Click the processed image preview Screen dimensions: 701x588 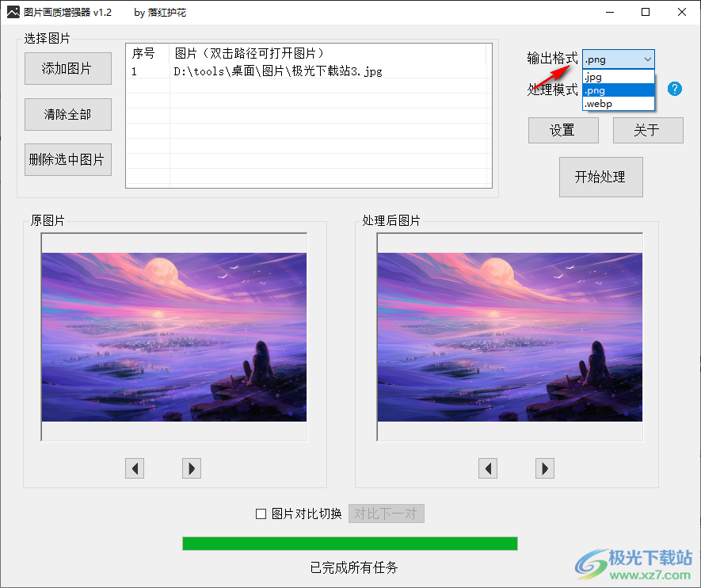click(x=509, y=337)
